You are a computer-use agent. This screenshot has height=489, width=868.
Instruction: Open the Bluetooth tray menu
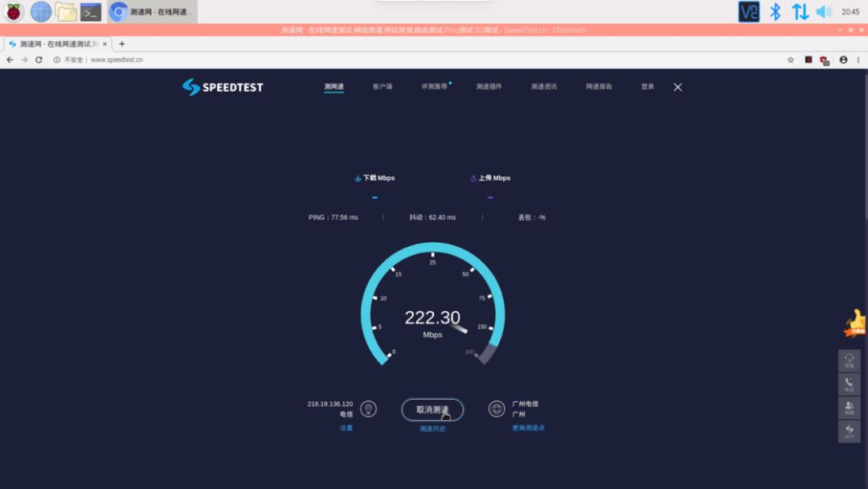click(x=775, y=11)
